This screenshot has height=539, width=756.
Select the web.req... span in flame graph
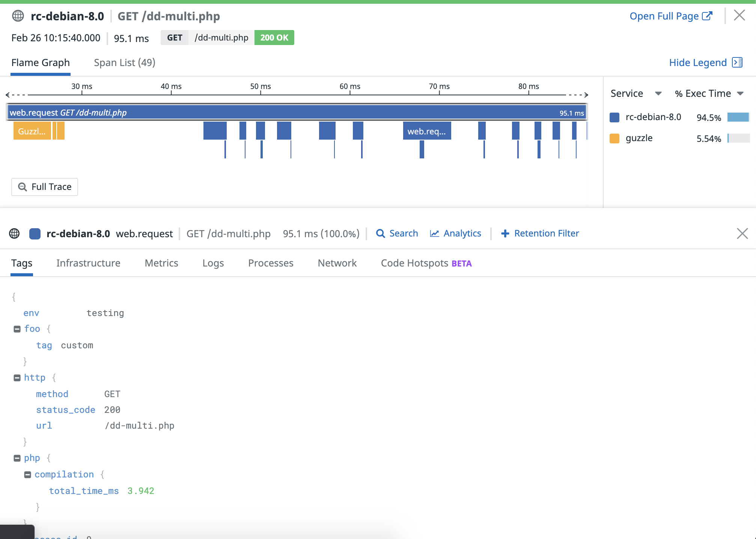point(427,131)
